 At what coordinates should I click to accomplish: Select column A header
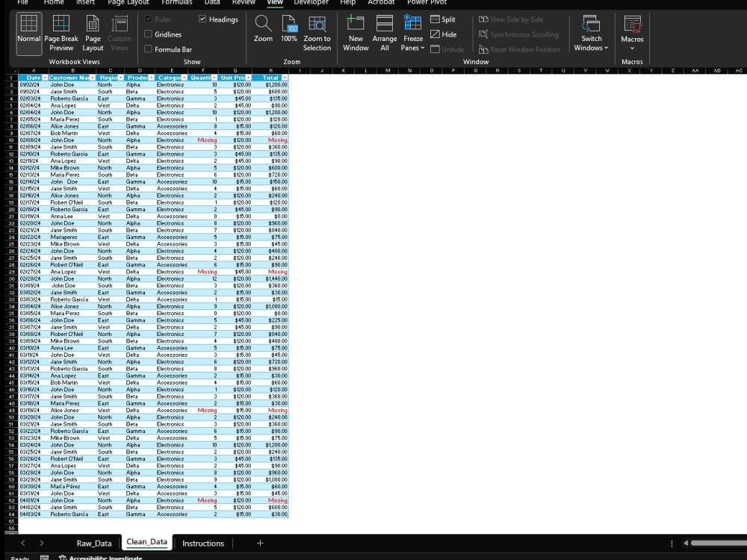pyautogui.click(x=34, y=70)
